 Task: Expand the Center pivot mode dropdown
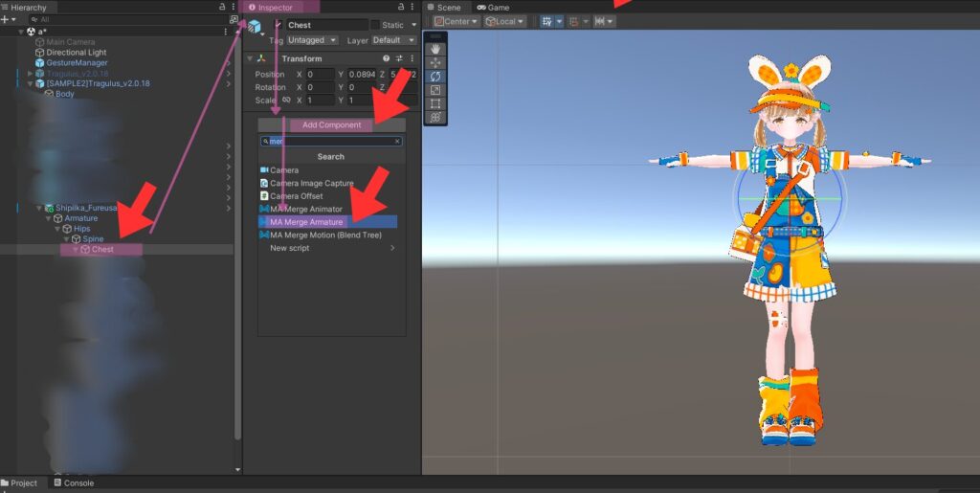tap(457, 21)
